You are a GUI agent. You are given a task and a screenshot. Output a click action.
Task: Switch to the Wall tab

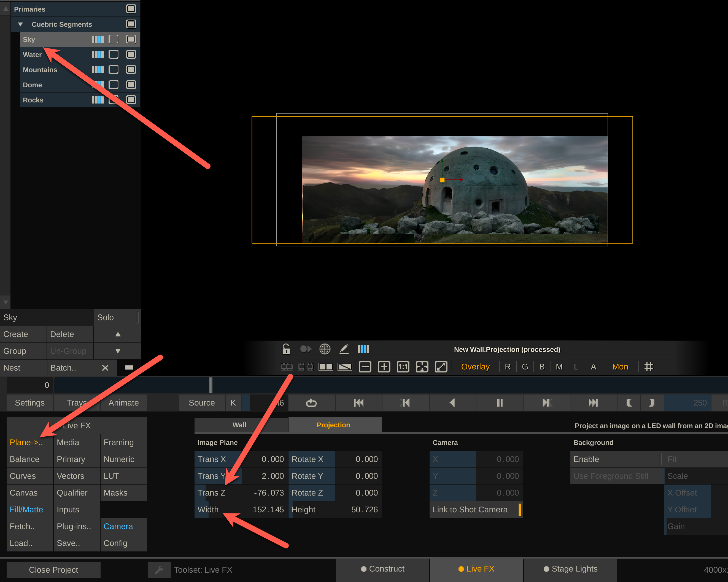click(x=239, y=425)
